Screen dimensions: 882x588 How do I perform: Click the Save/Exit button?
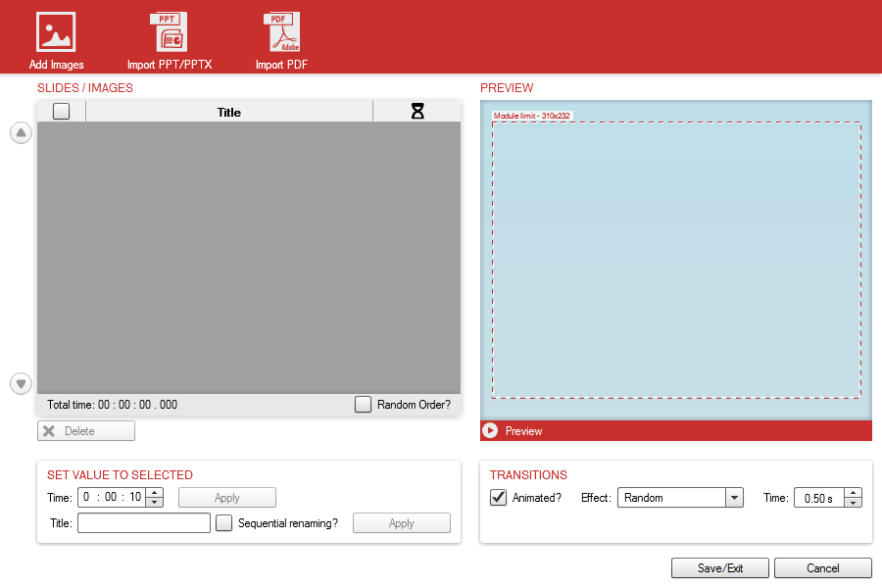coord(720,568)
